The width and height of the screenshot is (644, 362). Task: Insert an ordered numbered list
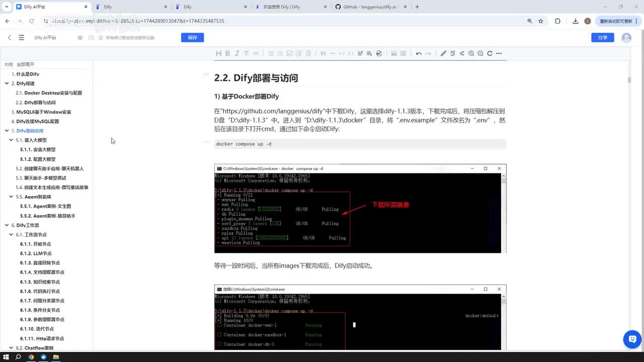tap(280, 53)
